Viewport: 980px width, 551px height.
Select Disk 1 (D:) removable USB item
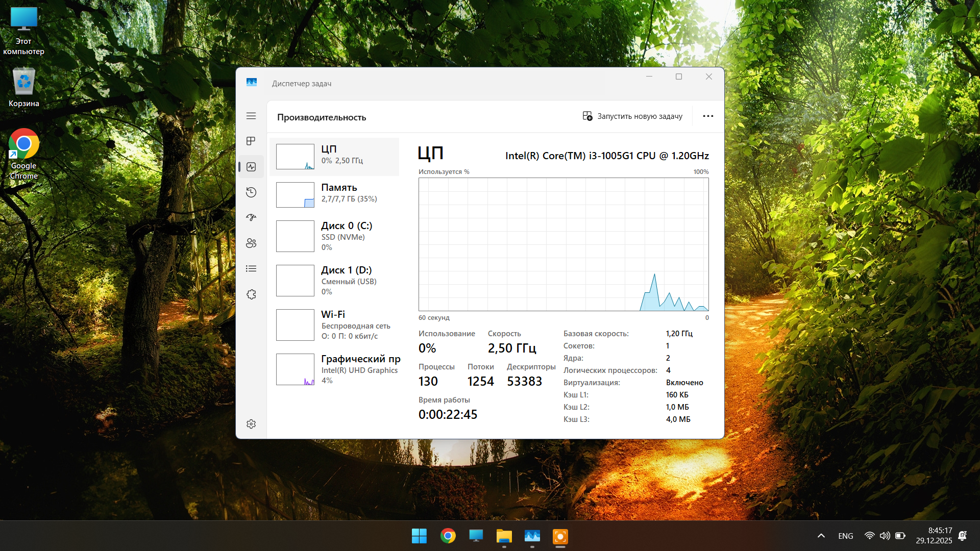click(x=334, y=280)
